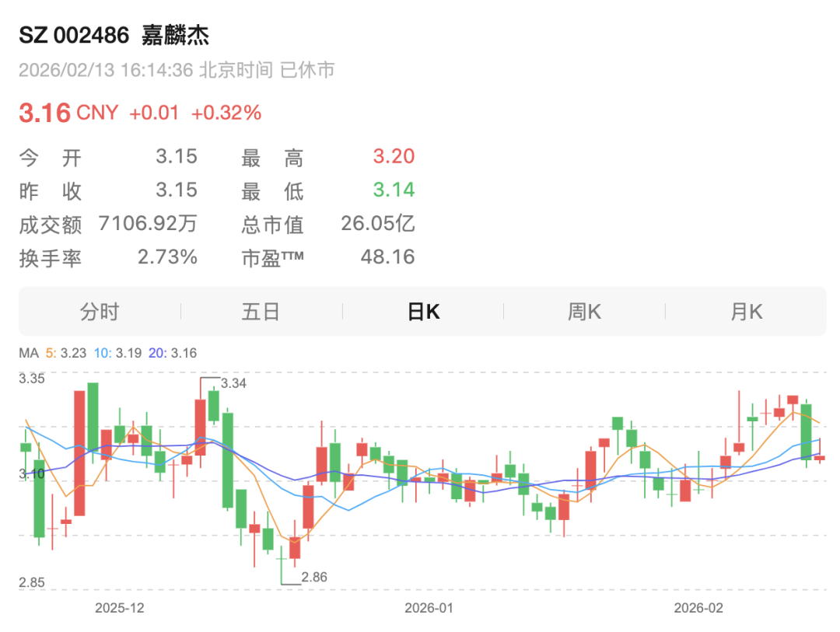Viewport: 840px width, 632px height.
Task: Click the 已休市 market status text
Action: [x=307, y=70]
